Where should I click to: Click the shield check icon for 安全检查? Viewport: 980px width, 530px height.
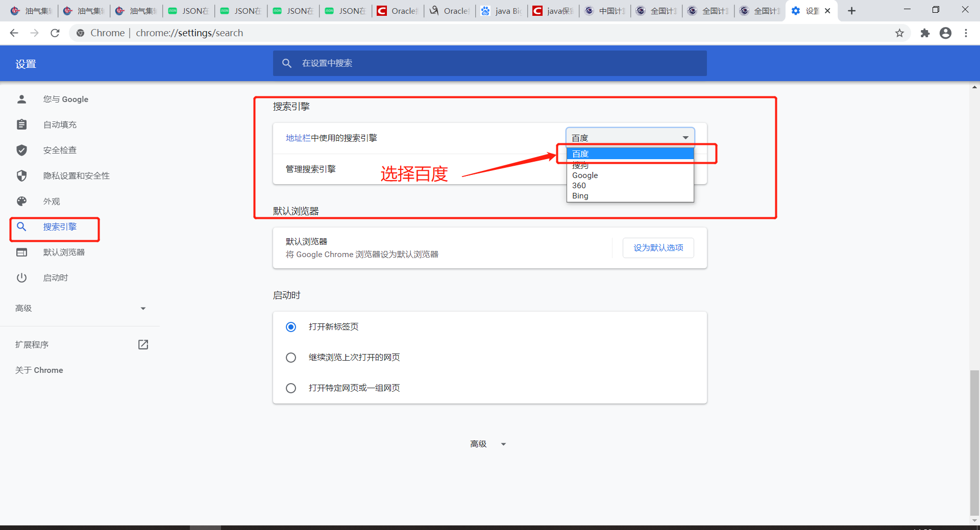coord(21,150)
